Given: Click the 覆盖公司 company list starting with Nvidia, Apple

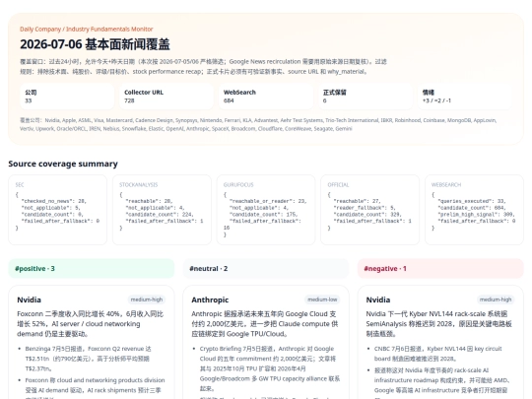Looking at the screenshot, I should pyautogui.click(x=258, y=124).
